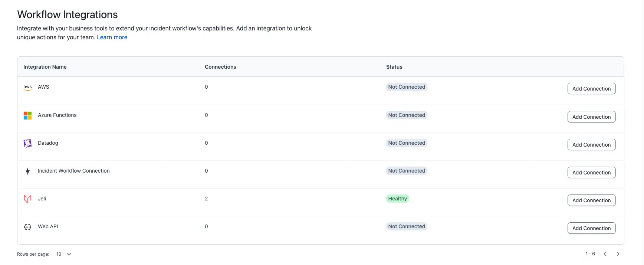Click the Datadog dog logo icon
This screenshot has height=265, width=644.
click(27, 143)
